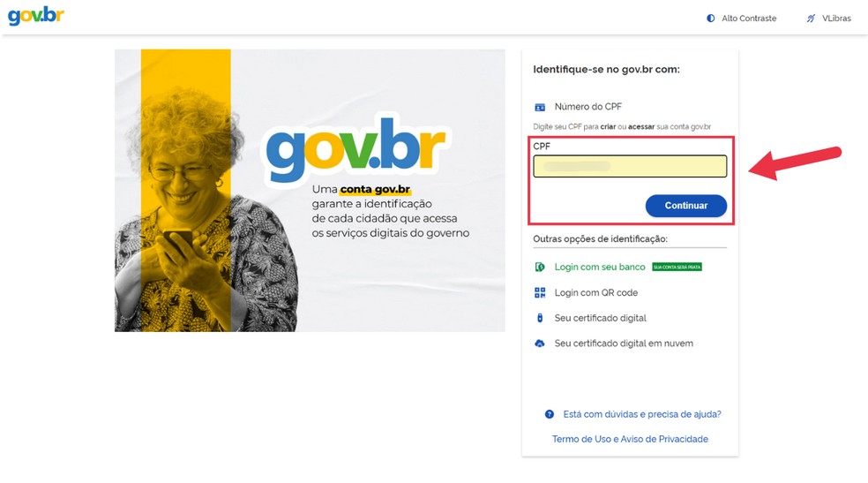Open Login com seu banco option

point(600,267)
